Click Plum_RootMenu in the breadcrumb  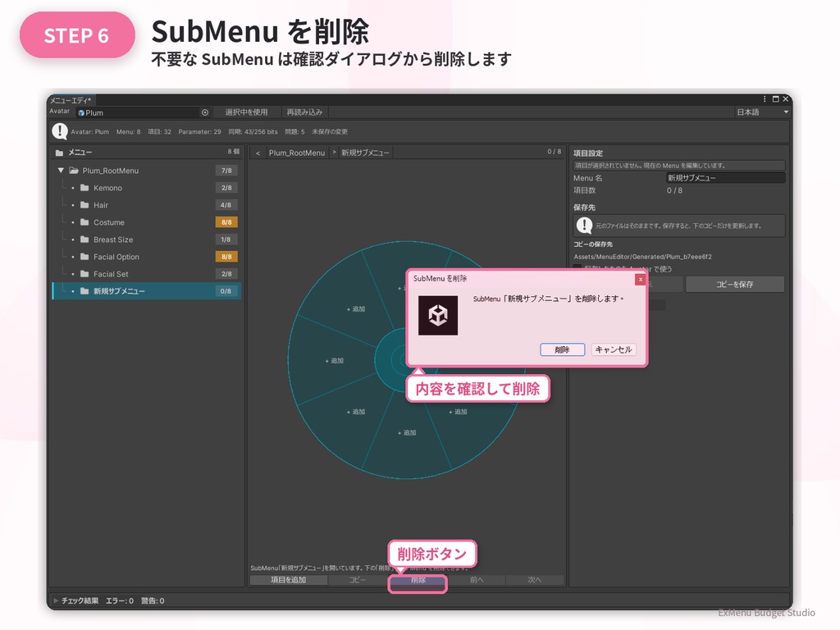(297, 153)
